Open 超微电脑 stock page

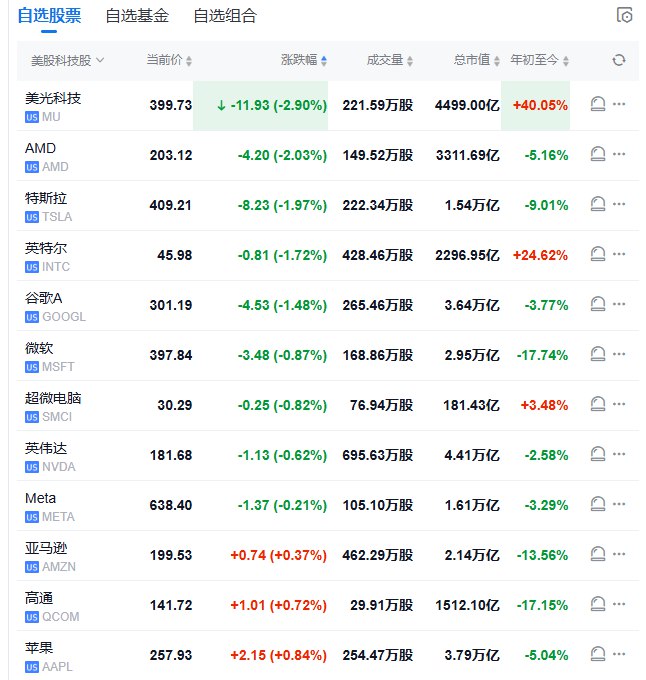53,398
